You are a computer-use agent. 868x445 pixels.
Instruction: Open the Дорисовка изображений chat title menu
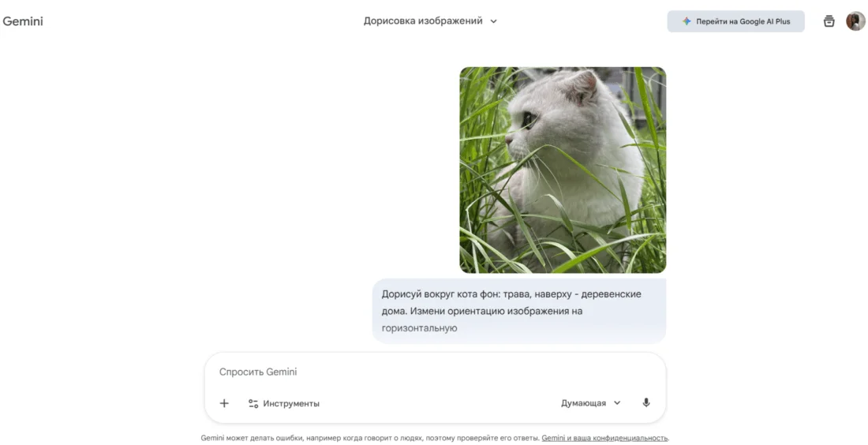click(x=430, y=21)
